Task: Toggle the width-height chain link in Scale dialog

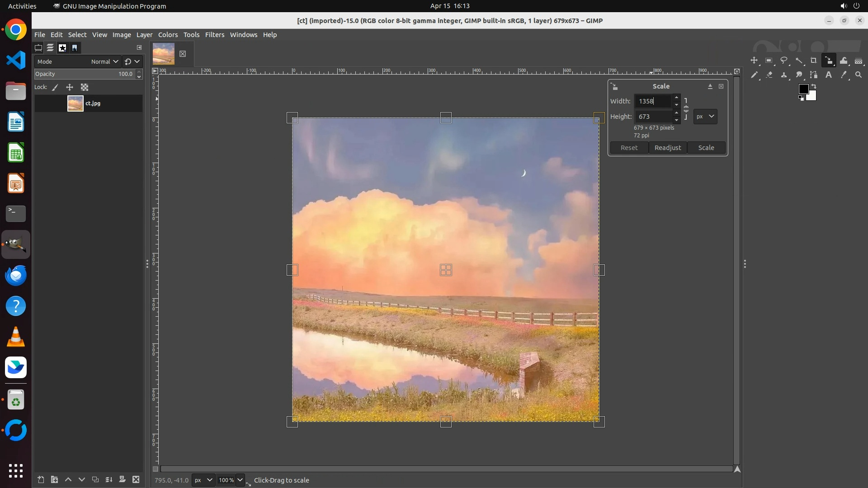Action: 686,109
